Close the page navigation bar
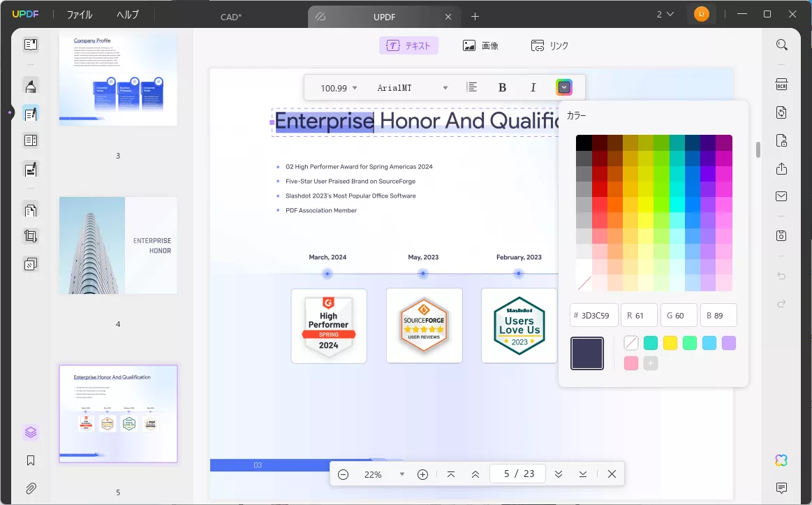This screenshot has width=812, height=505. coord(612,474)
